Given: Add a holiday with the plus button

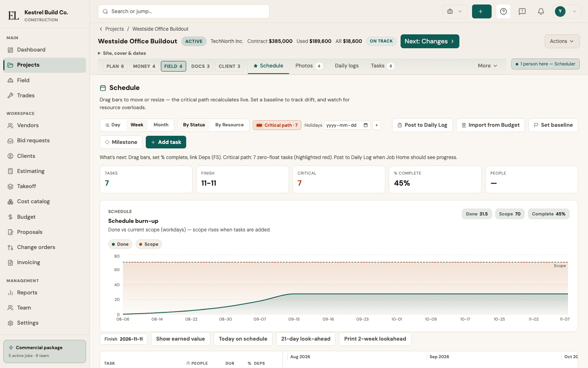Looking at the screenshot, I should click(x=377, y=125).
